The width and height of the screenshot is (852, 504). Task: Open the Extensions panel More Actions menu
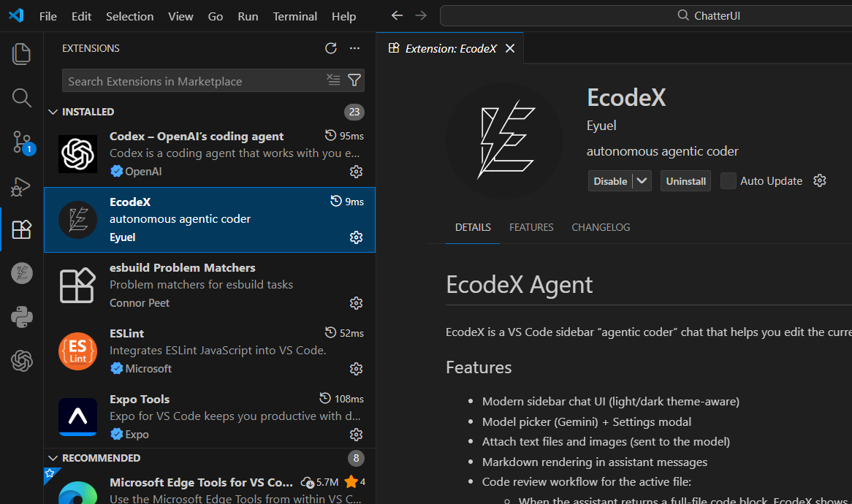(x=354, y=47)
